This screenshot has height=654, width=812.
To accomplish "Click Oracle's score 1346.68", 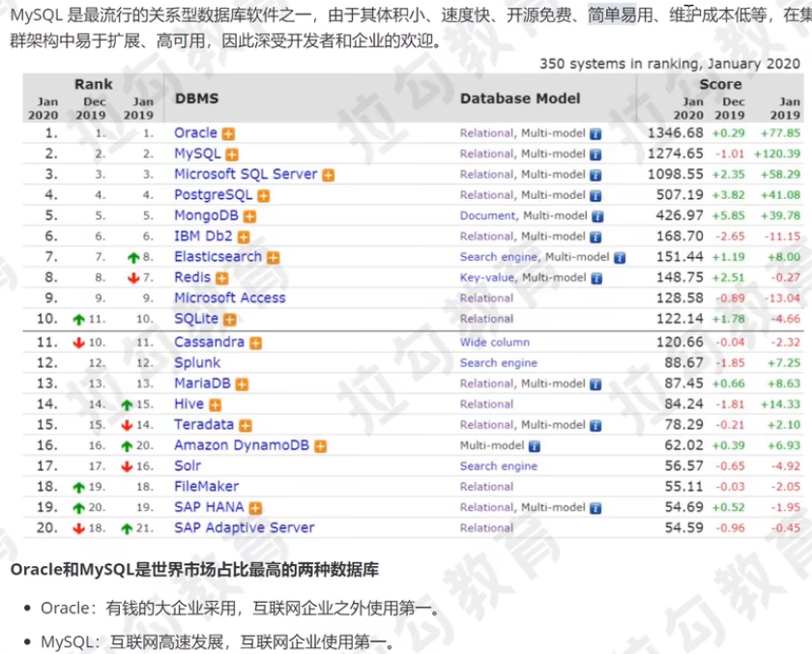I will (x=676, y=133).
